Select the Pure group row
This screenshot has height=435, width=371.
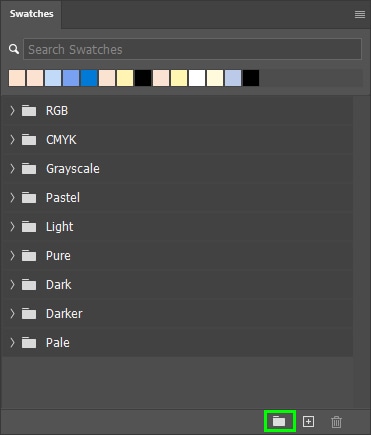click(x=178, y=256)
